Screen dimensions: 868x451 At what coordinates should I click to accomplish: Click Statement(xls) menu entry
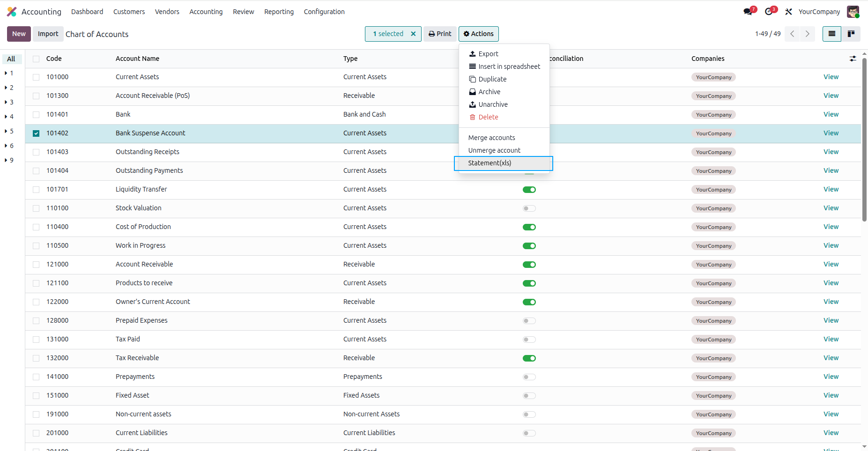(504, 163)
